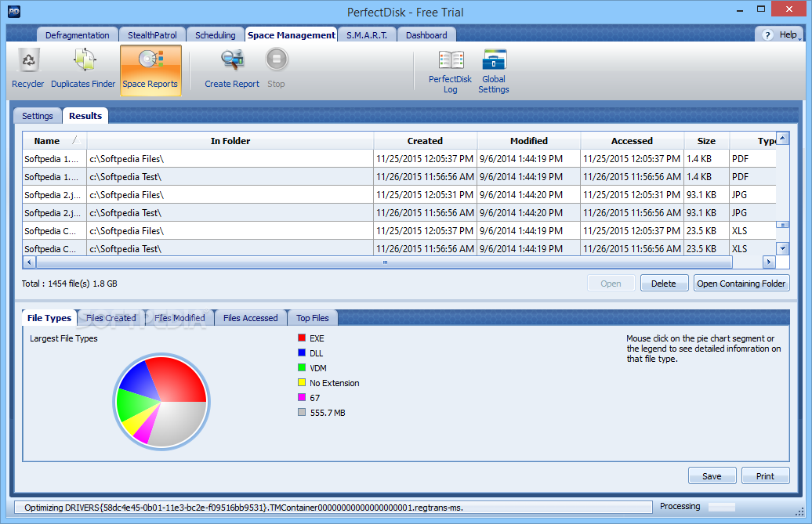
Task: Open the Files Accessed chart tab
Action: coord(251,318)
